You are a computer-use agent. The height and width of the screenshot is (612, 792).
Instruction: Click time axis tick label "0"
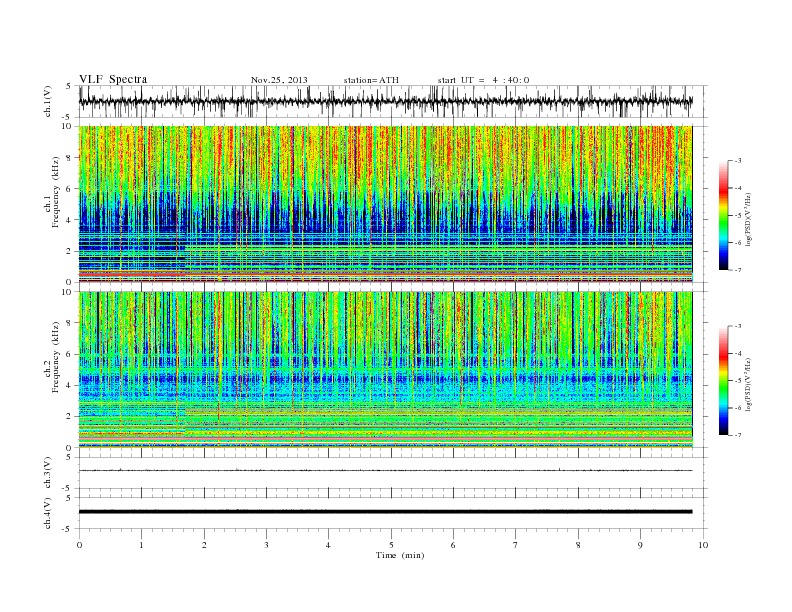tap(79, 545)
